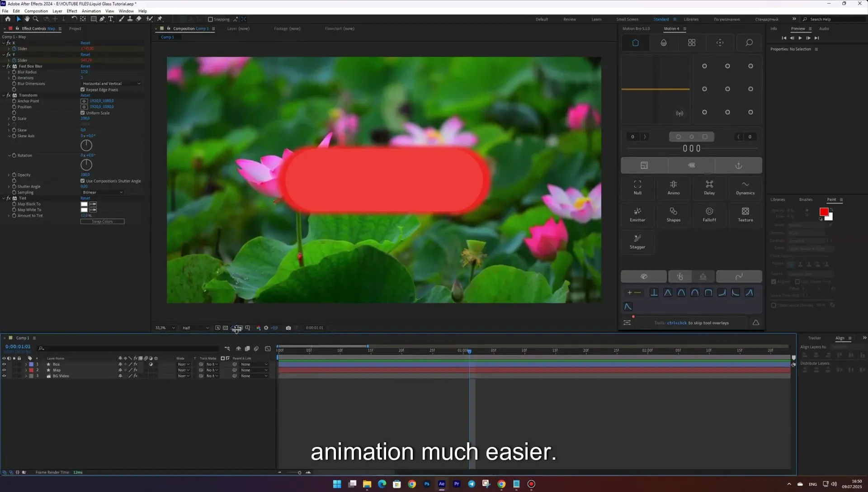Viewport: 868px width, 492px height.
Task: Toggle Repeat Edge Pixels checkbox
Action: 83,90
